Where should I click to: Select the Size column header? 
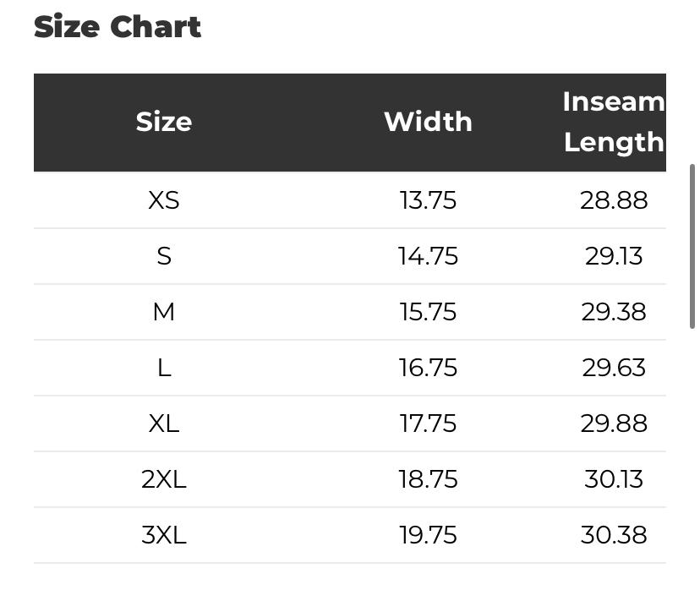pos(164,122)
